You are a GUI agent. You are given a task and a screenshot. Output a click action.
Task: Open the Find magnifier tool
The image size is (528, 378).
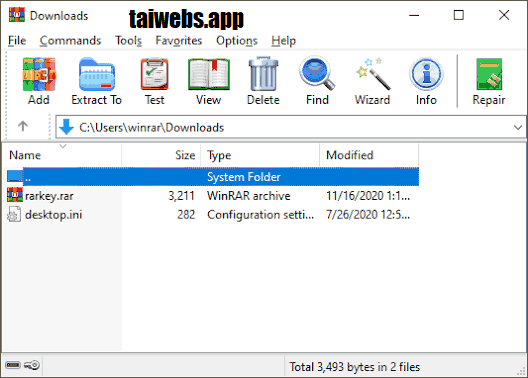[317, 73]
